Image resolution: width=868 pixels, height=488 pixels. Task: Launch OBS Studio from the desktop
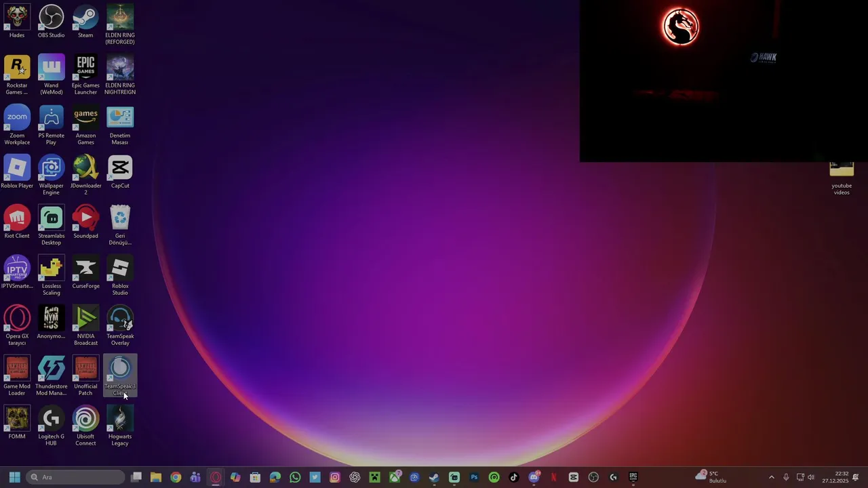tap(52, 22)
